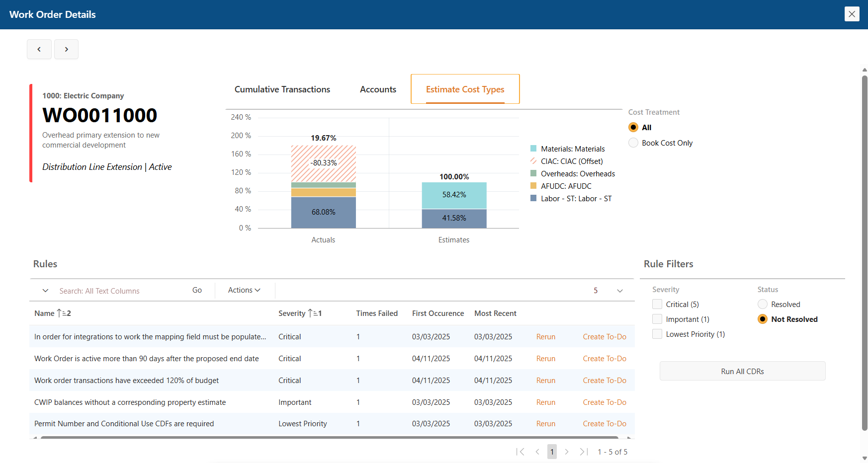Click the hatched CIAC -80.33% bar segment
The width and height of the screenshot is (868, 463).
click(324, 163)
